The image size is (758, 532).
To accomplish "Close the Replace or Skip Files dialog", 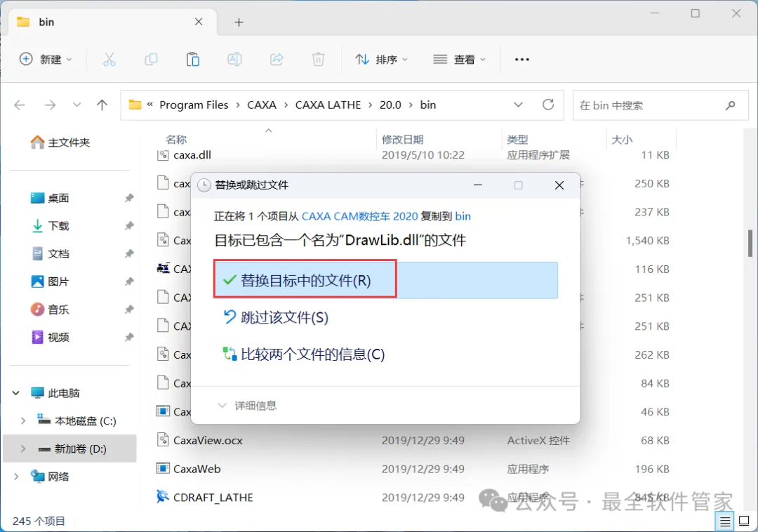I will (x=559, y=185).
